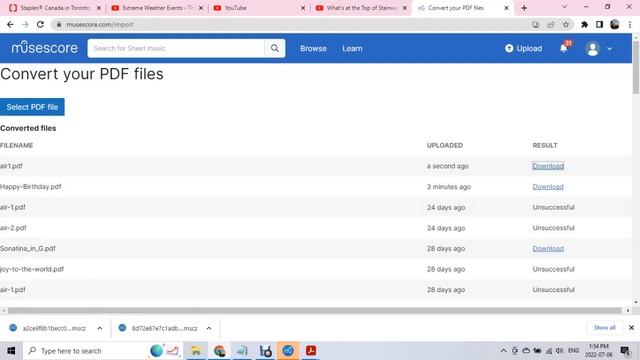The height and width of the screenshot is (360, 640).
Task: Click the horizontal page scrollbar
Action: click(x=314, y=311)
